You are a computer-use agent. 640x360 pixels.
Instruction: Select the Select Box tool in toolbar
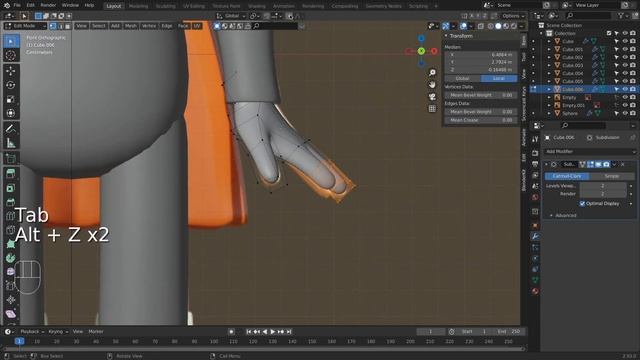coord(11,41)
